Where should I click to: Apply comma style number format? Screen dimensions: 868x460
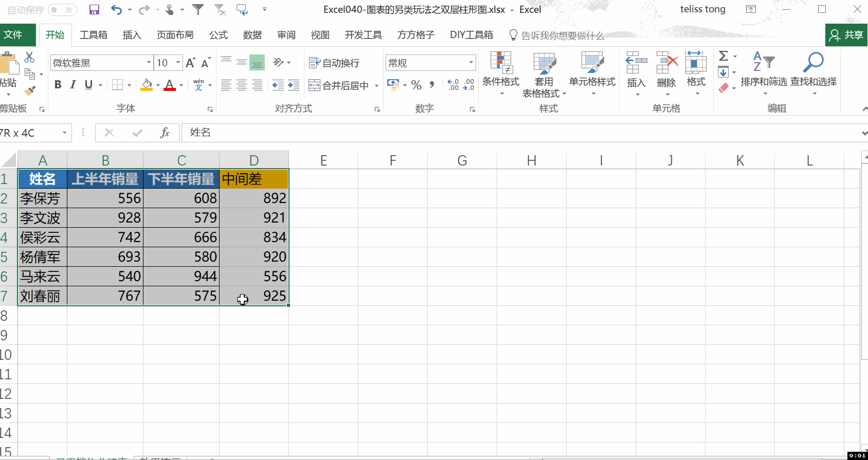pyautogui.click(x=432, y=85)
